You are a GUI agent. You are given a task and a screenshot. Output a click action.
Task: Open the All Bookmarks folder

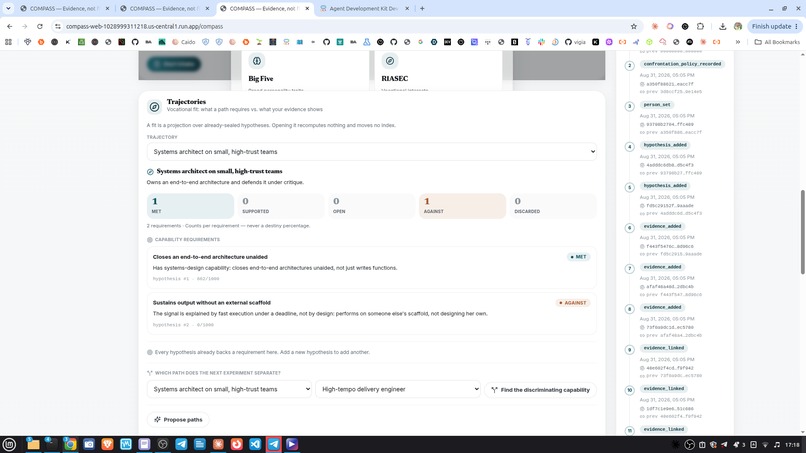point(777,42)
